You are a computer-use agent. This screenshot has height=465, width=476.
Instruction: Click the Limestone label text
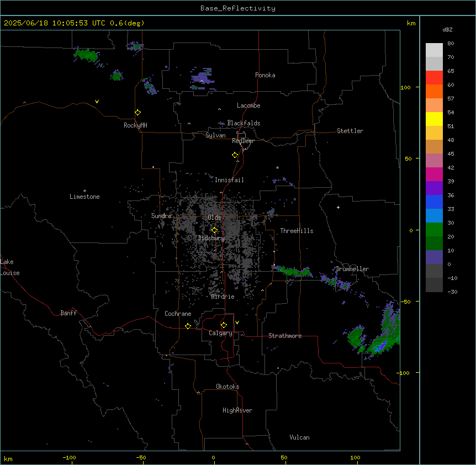tap(84, 197)
